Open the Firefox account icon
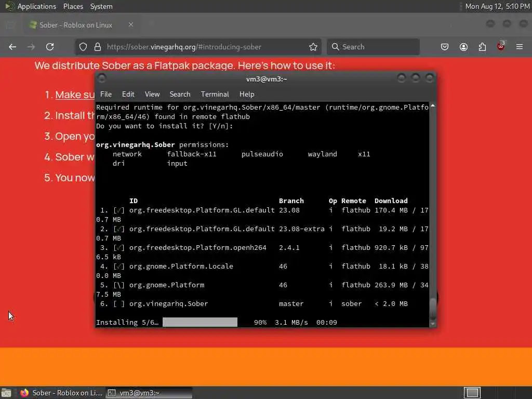 (x=463, y=47)
